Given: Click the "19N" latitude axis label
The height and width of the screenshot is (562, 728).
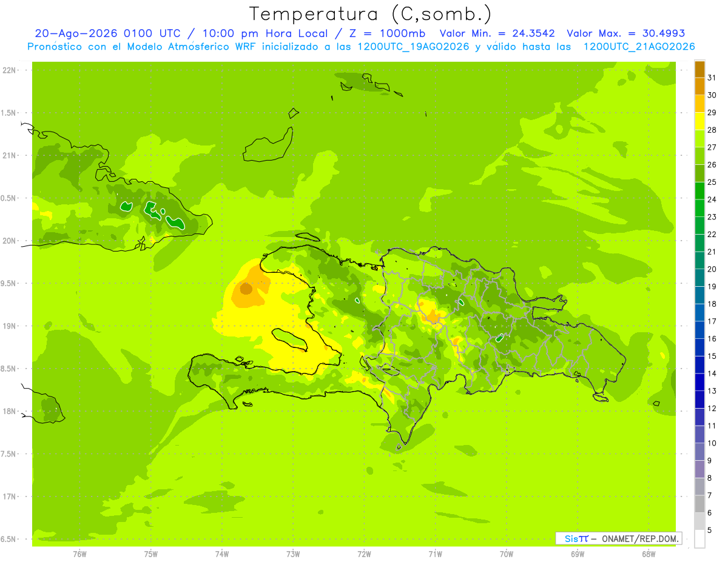Looking at the screenshot, I should coord(10,326).
